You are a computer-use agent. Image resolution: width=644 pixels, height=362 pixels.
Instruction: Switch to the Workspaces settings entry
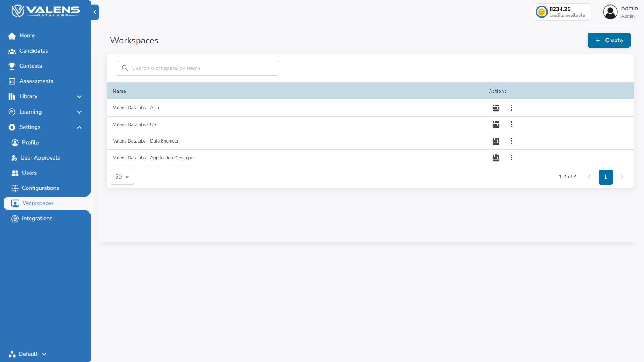pyautogui.click(x=38, y=203)
